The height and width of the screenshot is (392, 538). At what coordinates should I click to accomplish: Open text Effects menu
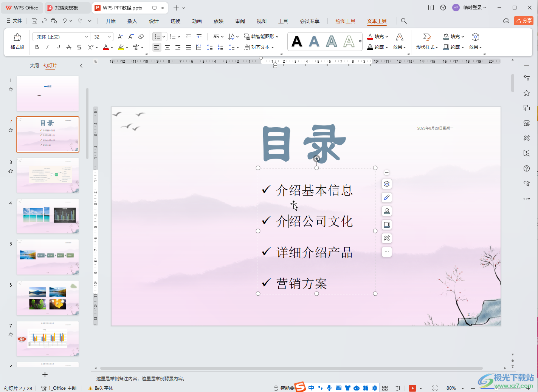pyautogui.click(x=399, y=41)
